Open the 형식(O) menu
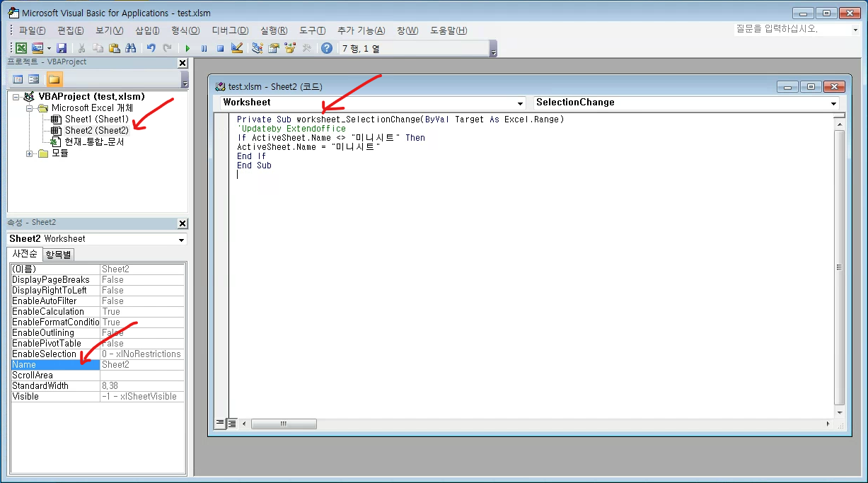The width and height of the screenshot is (868, 483). tap(185, 30)
